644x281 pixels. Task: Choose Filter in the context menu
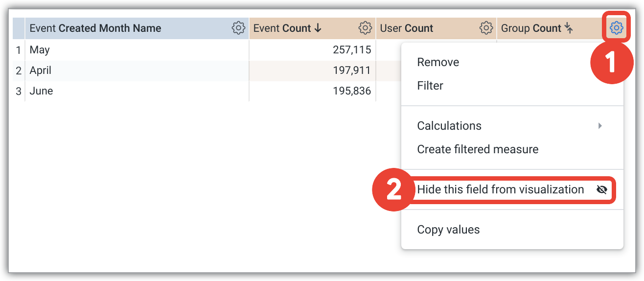pos(430,86)
